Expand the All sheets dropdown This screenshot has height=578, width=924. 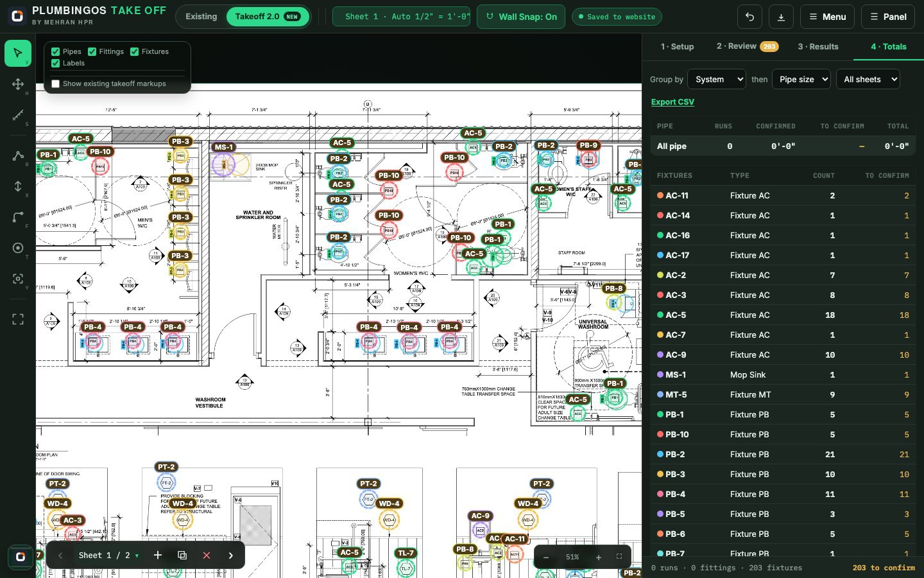click(x=868, y=79)
